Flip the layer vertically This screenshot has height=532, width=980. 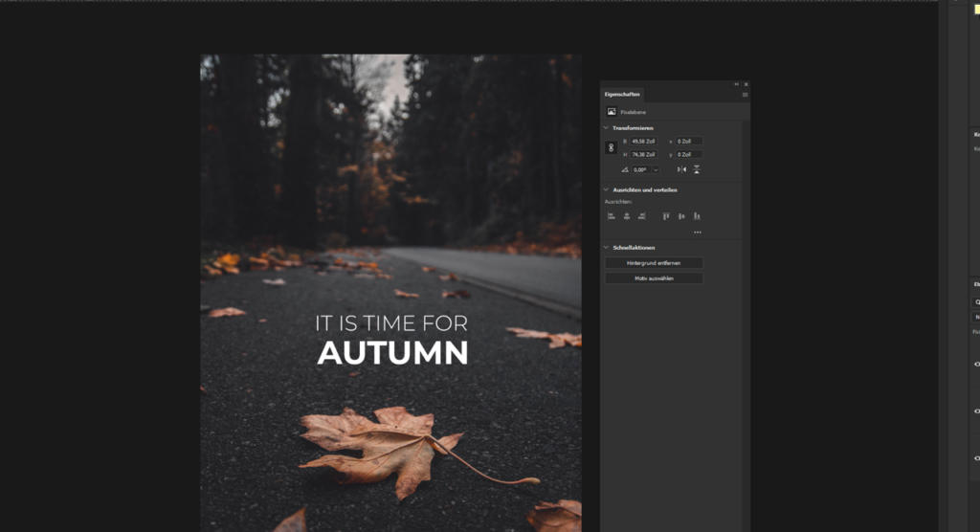(697, 169)
